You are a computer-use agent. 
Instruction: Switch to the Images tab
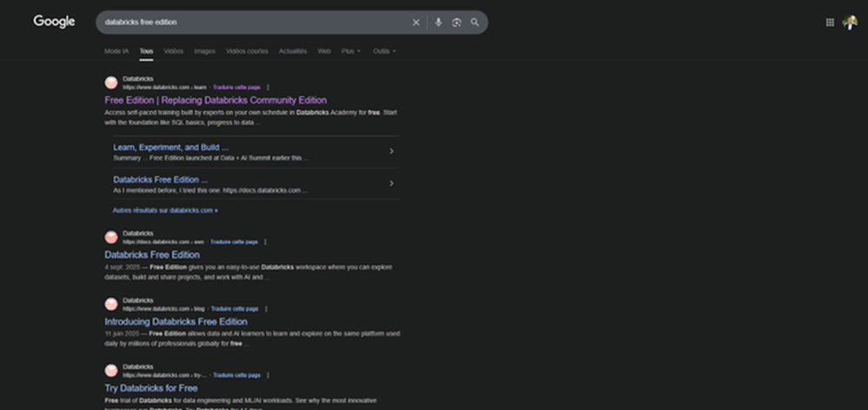(x=204, y=51)
